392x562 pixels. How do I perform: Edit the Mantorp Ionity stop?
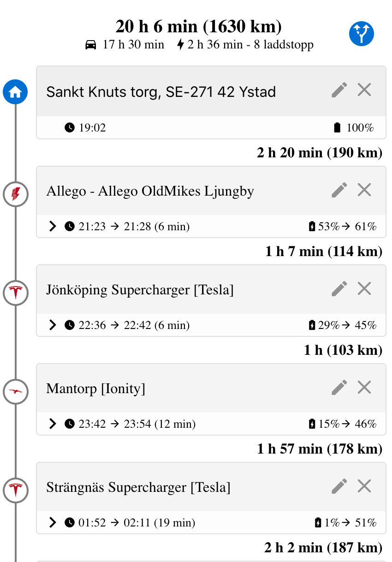pyautogui.click(x=339, y=388)
